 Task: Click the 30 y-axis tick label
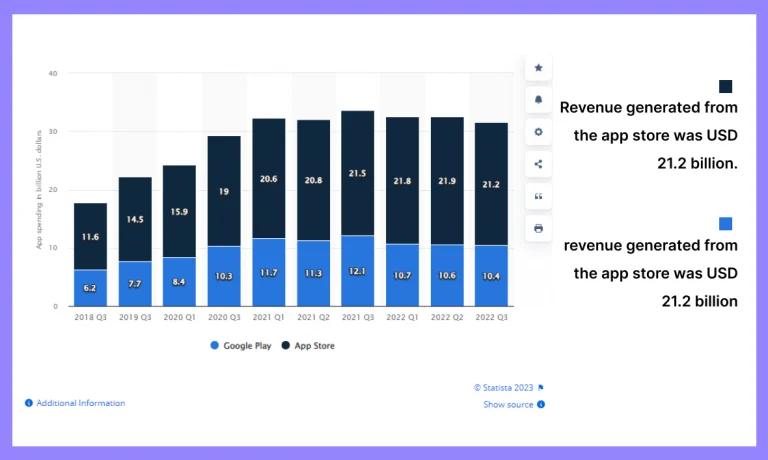[x=53, y=132]
